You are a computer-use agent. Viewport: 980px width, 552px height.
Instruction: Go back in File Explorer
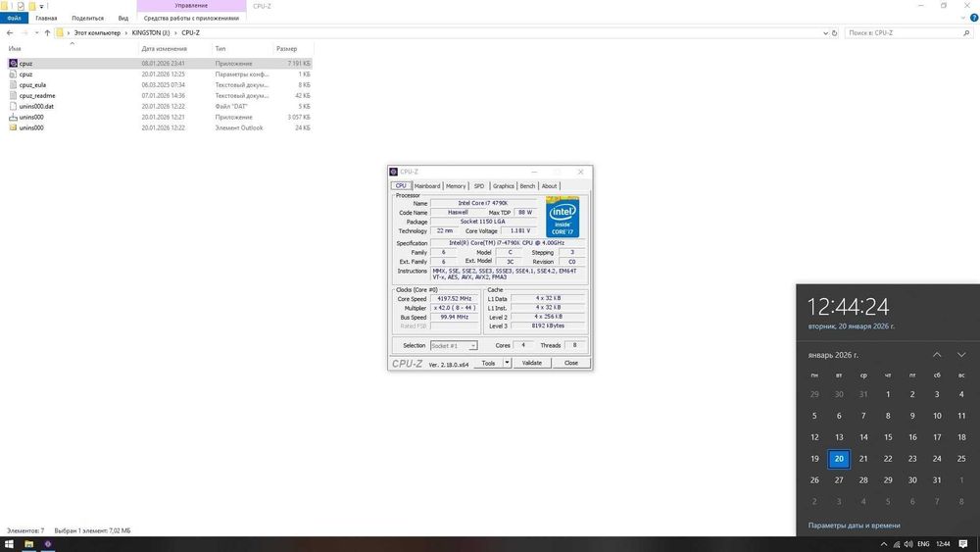point(10,32)
